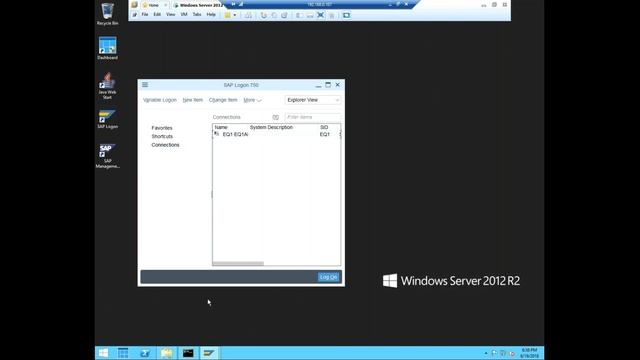Open the Recycle Bin desktop icon
The image size is (640, 360).
[x=107, y=14]
